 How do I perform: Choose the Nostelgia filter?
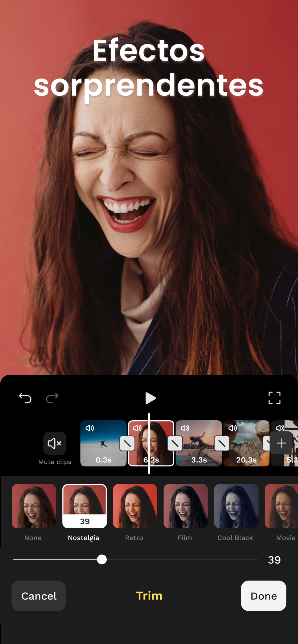pos(84,506)
